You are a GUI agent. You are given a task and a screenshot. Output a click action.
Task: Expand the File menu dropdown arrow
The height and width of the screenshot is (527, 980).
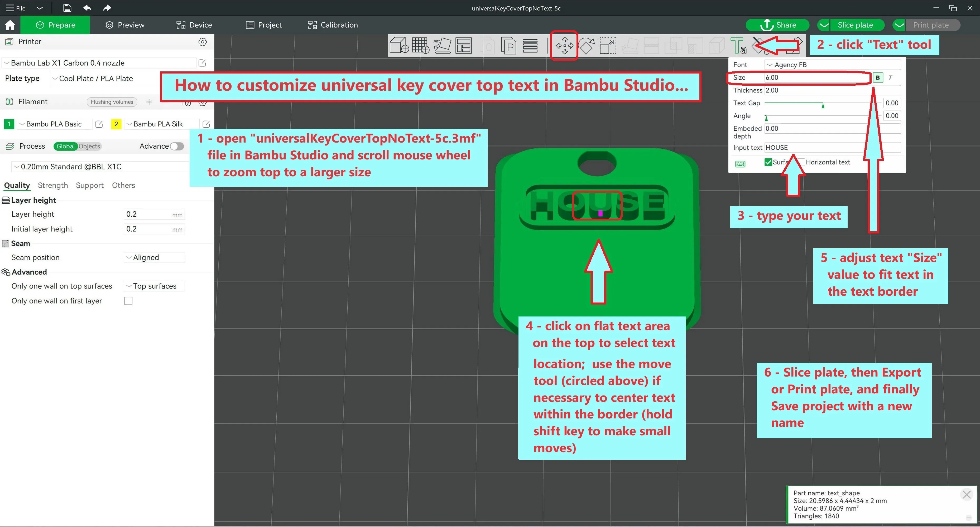pyautogui.click(x=40, y=8)
